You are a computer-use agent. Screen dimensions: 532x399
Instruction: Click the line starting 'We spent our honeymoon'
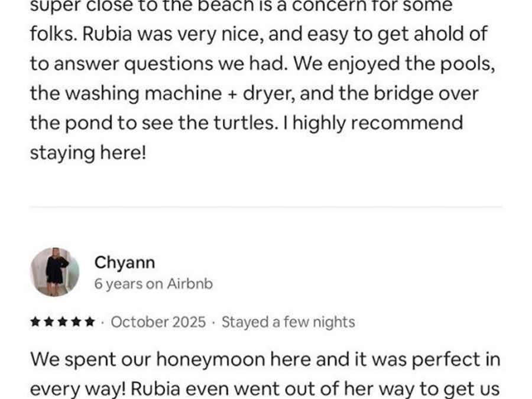pyautogui.click(x=265, y=359)
